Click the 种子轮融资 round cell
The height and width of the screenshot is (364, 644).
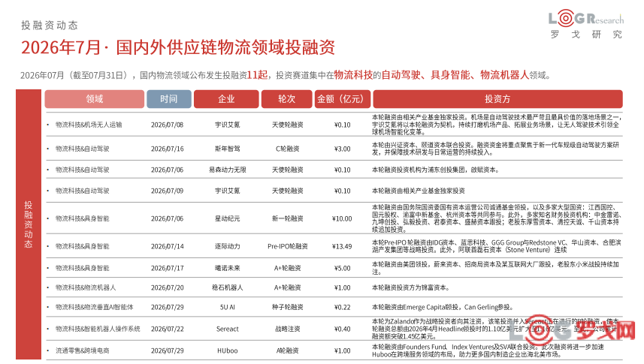pyautogui.click(x=288, y=307)
